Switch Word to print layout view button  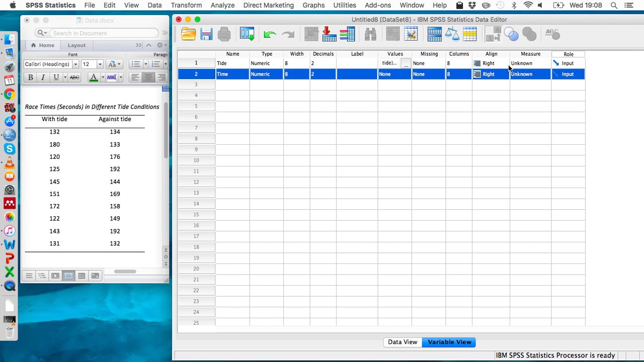(x=68, y=276)
